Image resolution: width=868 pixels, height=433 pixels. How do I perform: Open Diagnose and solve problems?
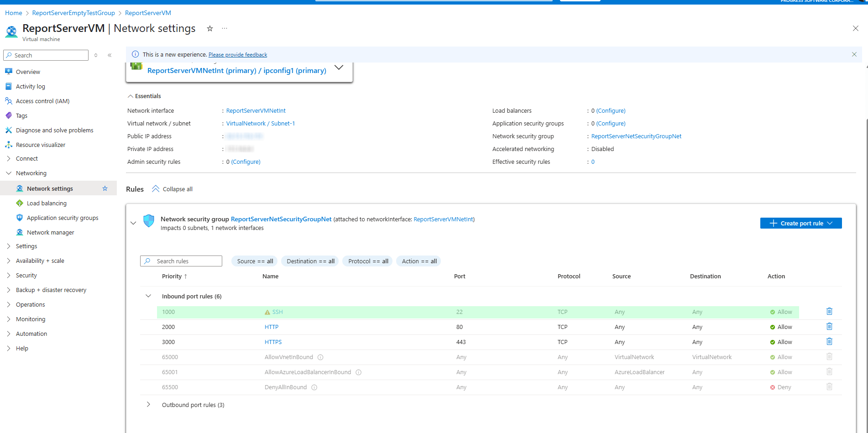[x=54, y=130]
